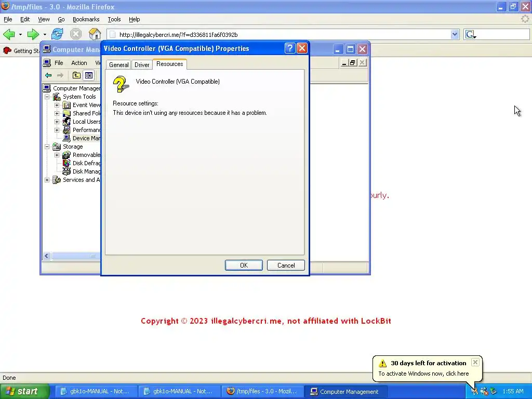Select Device Manager in the tree
Viewport: 532px width, 399px height.
pyautogui.click(x=86, y=138)
